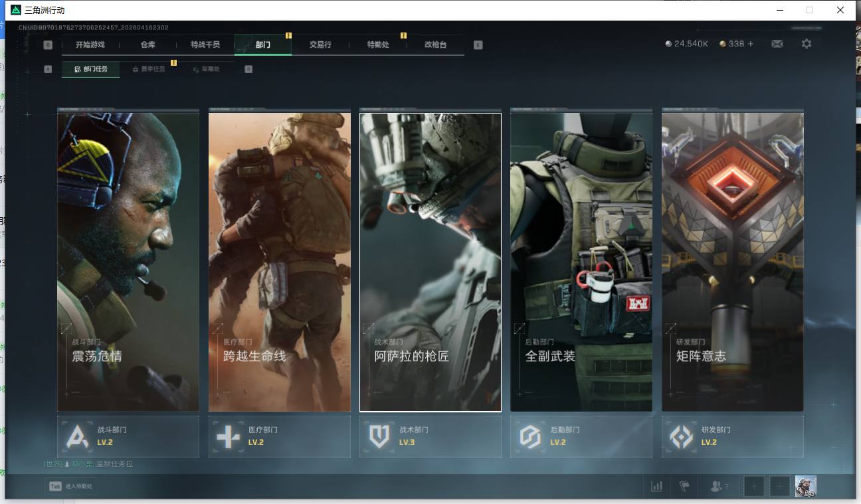
Task: Open the 赛季任务 sub-tab
Action: [149, 69]
